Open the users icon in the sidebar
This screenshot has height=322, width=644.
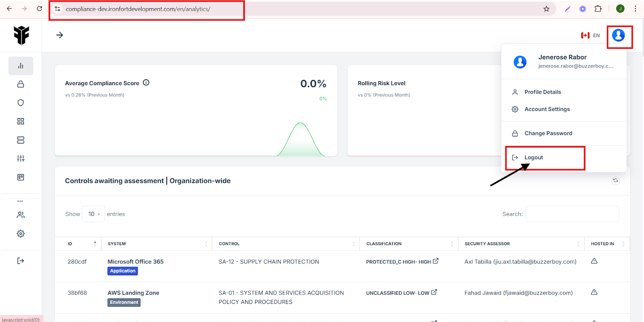[21, 215]
